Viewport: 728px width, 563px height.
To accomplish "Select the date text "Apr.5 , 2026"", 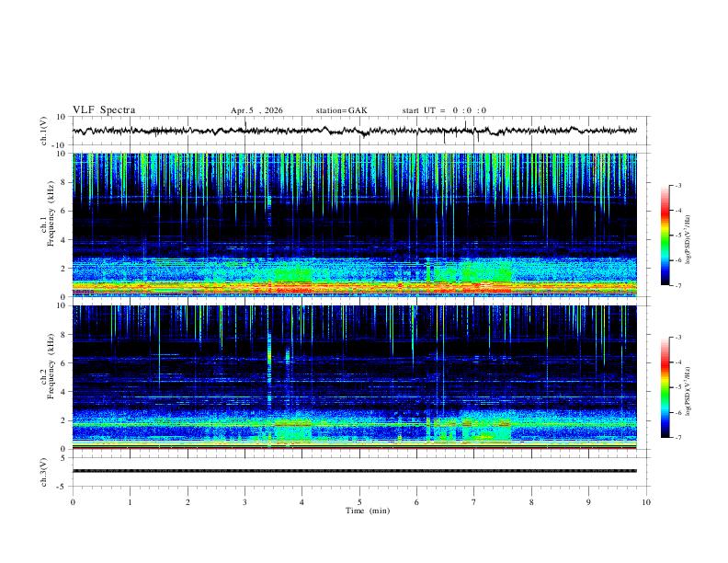I will (x=256, y=110).
